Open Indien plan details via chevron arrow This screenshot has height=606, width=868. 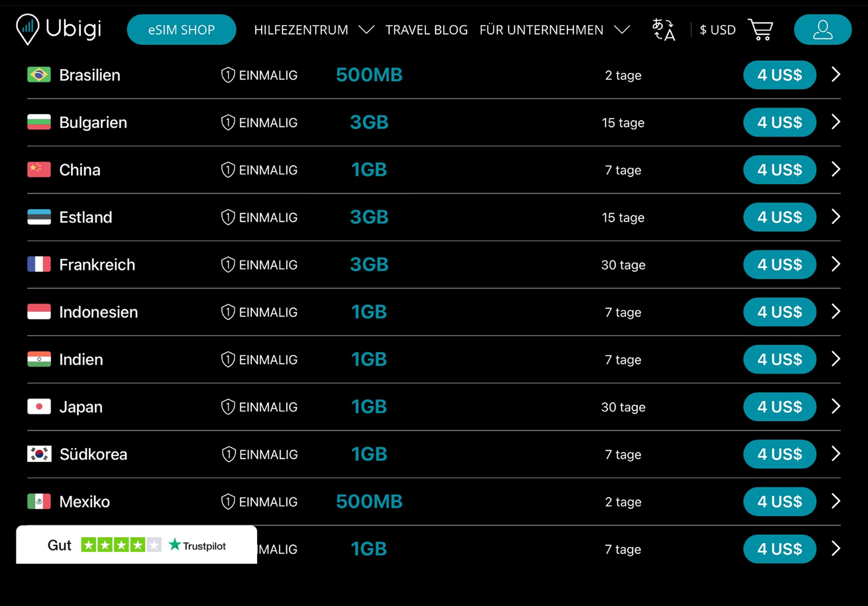click(x=836, y=359)
